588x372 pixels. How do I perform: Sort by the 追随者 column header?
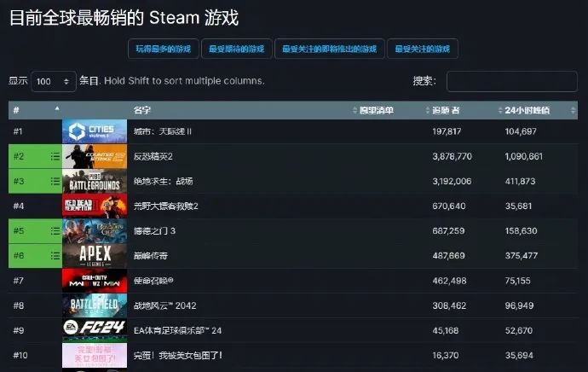[x=446, y=110]
